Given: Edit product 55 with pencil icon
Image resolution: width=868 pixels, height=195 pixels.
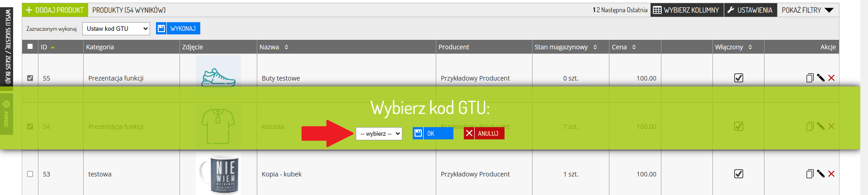Looking at the screenshot, I should (x=821, y=78).
